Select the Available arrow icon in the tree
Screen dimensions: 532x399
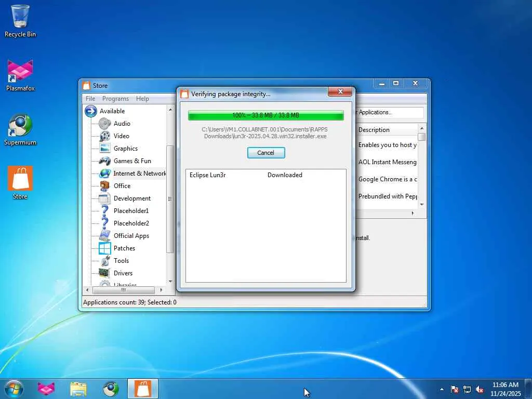point(90,111)
